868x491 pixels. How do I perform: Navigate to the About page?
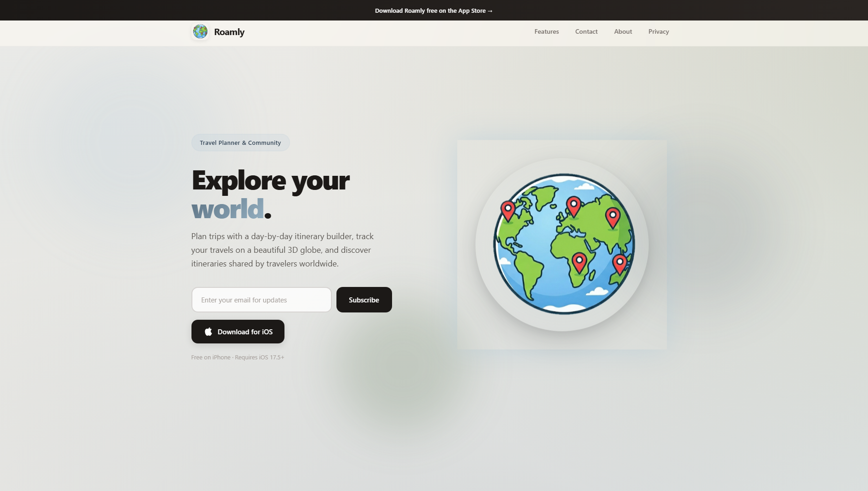623,31
